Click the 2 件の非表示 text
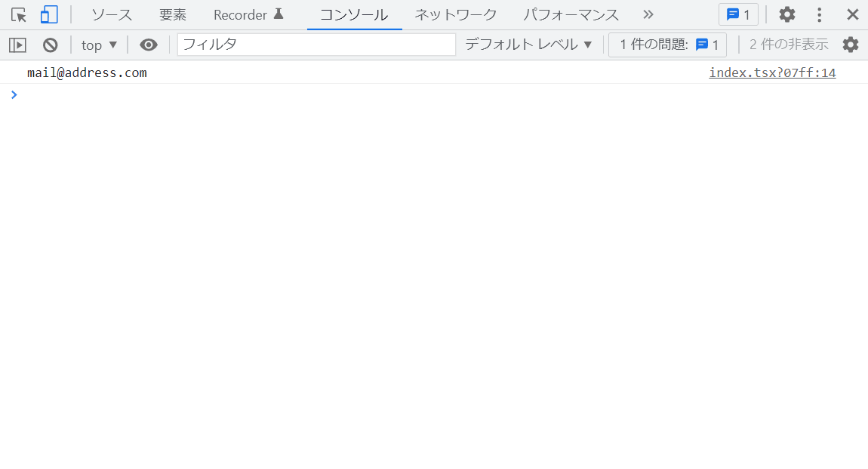This screenshot has height=469, width=868. pos(789,45)
